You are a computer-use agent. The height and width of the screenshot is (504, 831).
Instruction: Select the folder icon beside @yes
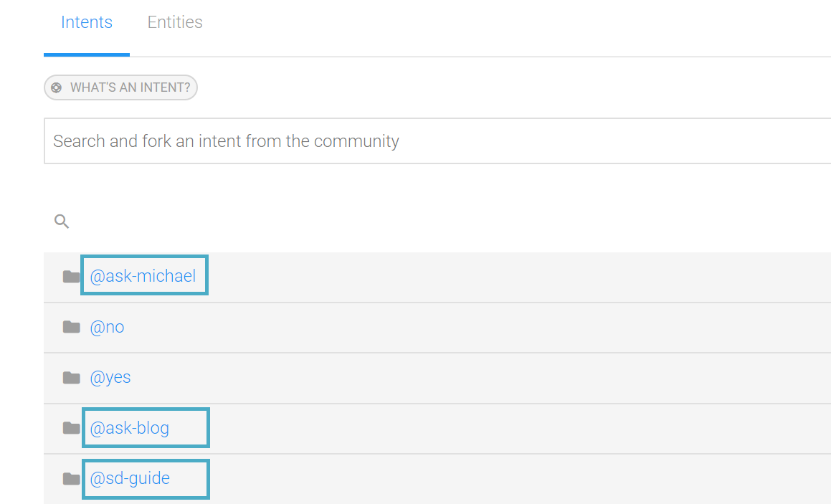(x=71, y=378)
